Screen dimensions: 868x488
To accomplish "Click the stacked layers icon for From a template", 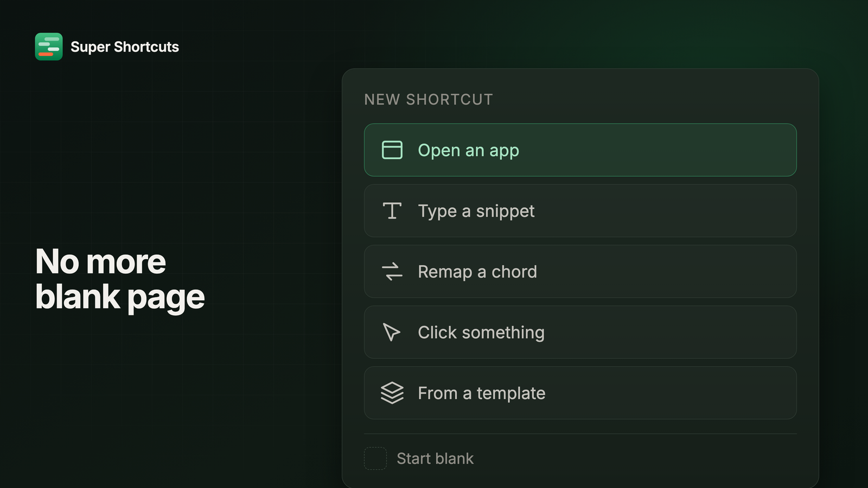I will 392,393.
